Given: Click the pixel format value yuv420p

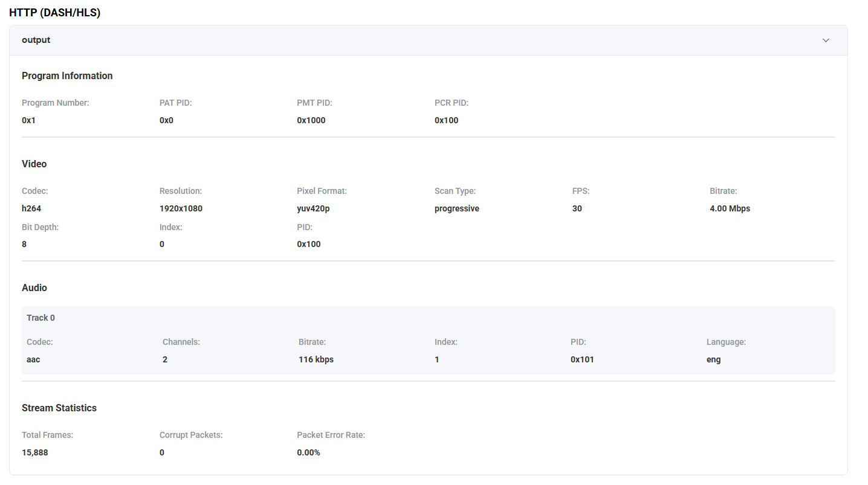Looking at the screenshot, I should [313, 208].
